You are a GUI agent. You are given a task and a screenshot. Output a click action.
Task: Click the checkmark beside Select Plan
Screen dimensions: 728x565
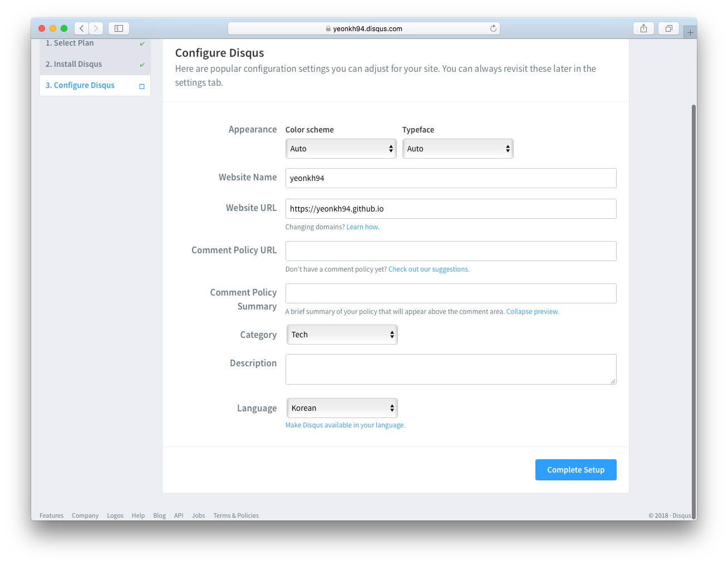coord(142,43)
